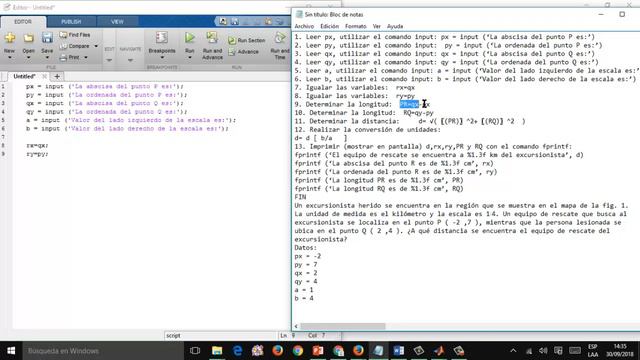The image size is (640, 360).
Task: Click the 'ry=py;' line in the editor
Action: [x=37, y=154]
